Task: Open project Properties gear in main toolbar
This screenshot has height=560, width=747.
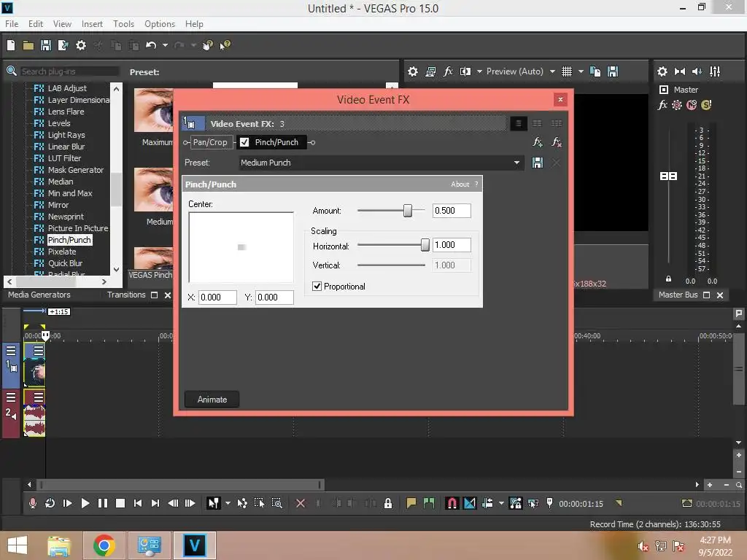Action: (x=81, y=45)
